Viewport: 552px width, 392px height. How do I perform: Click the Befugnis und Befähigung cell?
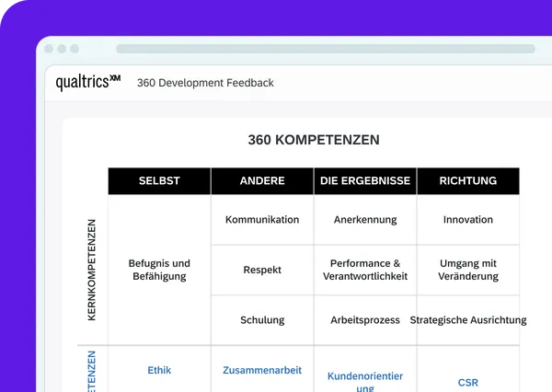point(159,270)
